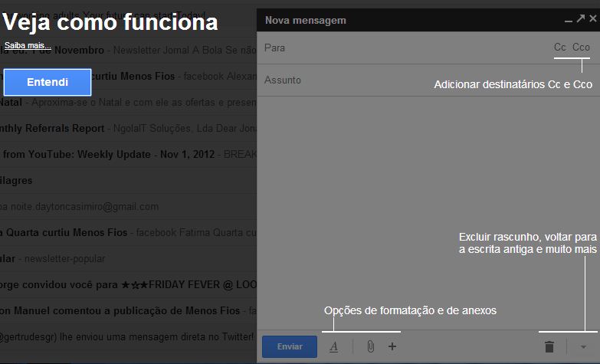Expand the more options arrow beside trash

pos(583,346)
